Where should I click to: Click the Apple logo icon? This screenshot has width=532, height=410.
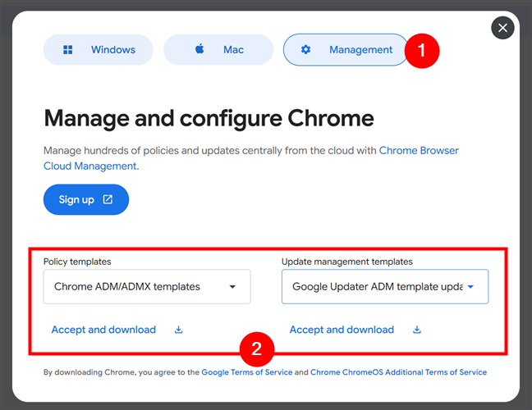pos(199,49)
